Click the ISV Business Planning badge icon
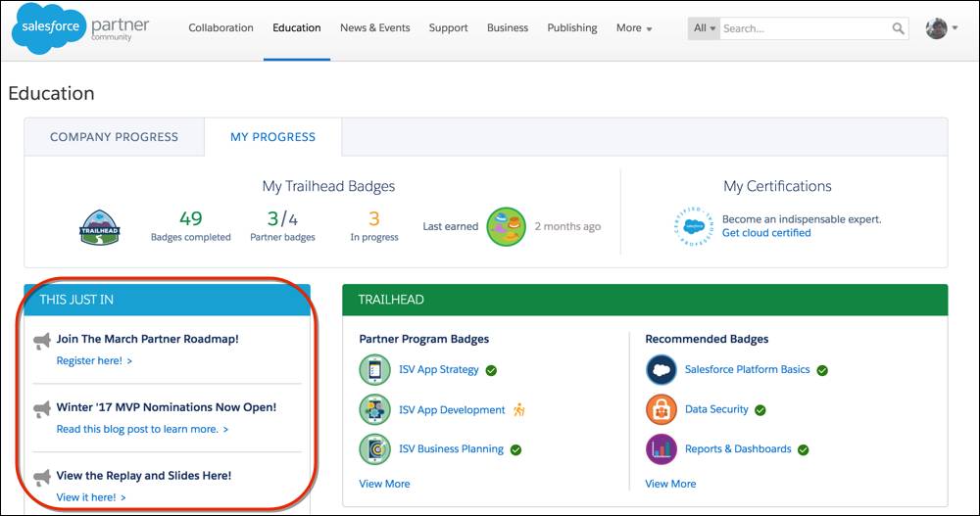 pos(375,449)
